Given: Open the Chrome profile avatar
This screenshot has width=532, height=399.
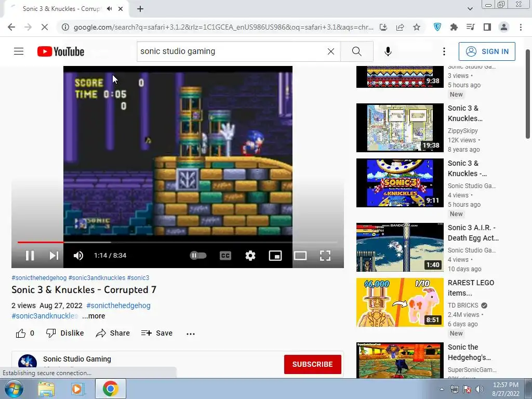Looking at the screenshot, I should tap(504, 27).
